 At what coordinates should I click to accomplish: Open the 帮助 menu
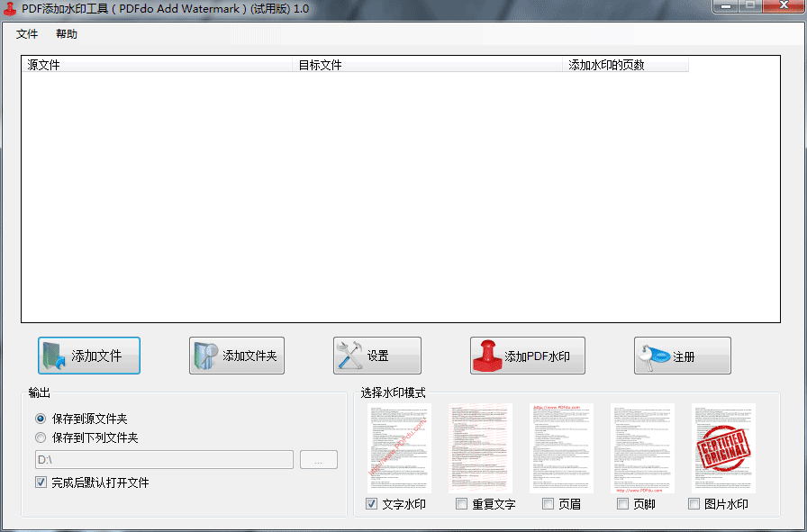tap(67, 34)
